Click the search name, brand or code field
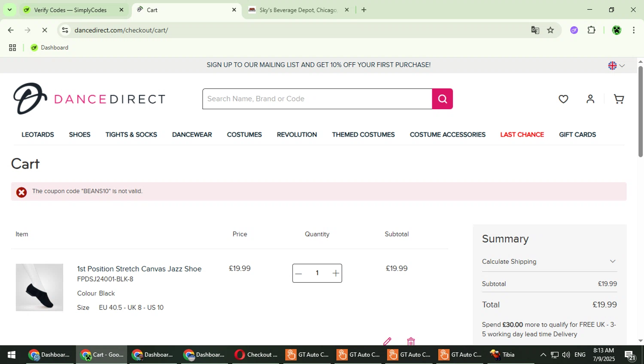This screenshot has height=364, width=644. (317, 99)
